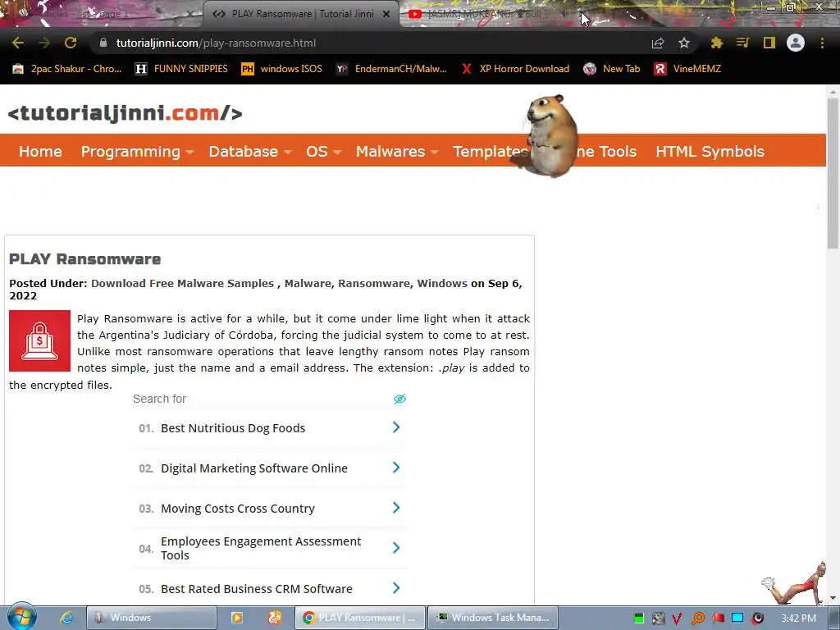The width and height of the screenshot is (840, 630).
Task: Click the green tray monitor icon
Action: click(x=638, y=619)
